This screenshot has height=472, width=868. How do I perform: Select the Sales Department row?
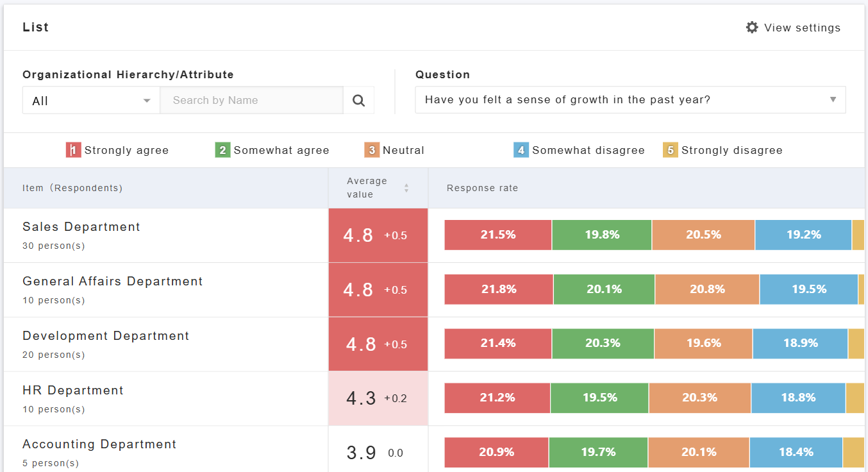coord(81,227)
